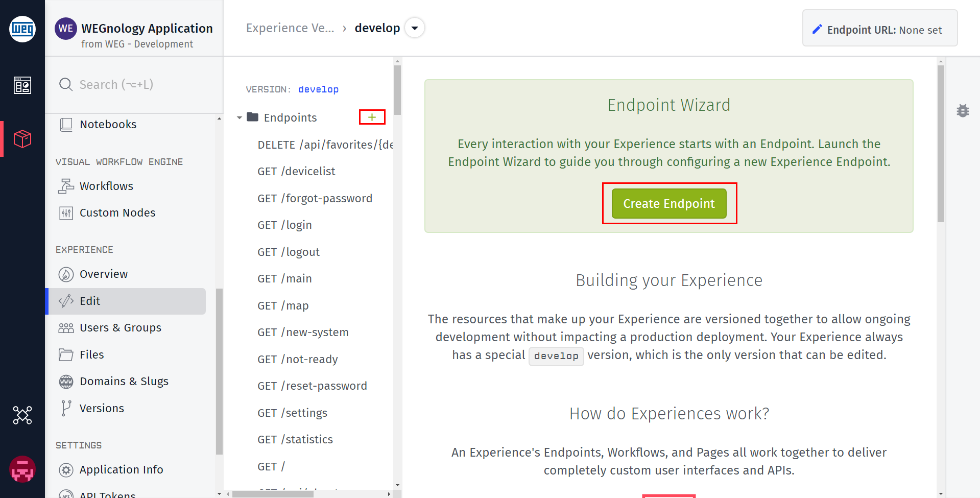Click the debug bug icon

click(x=963, y=111)
